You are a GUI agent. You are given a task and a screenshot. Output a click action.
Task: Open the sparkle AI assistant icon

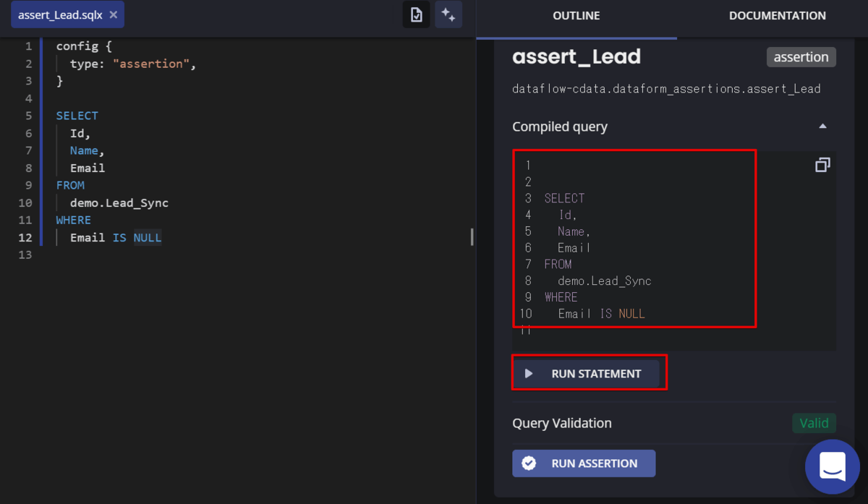point(448,14)
